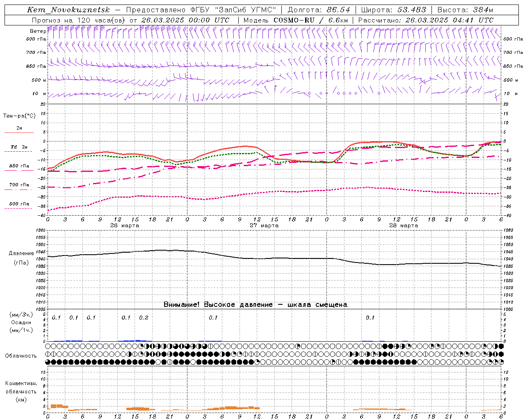Screen dimensions: 525x420
Task: Click the 10 м wind level label at left
Action: [x=39, y=94]
